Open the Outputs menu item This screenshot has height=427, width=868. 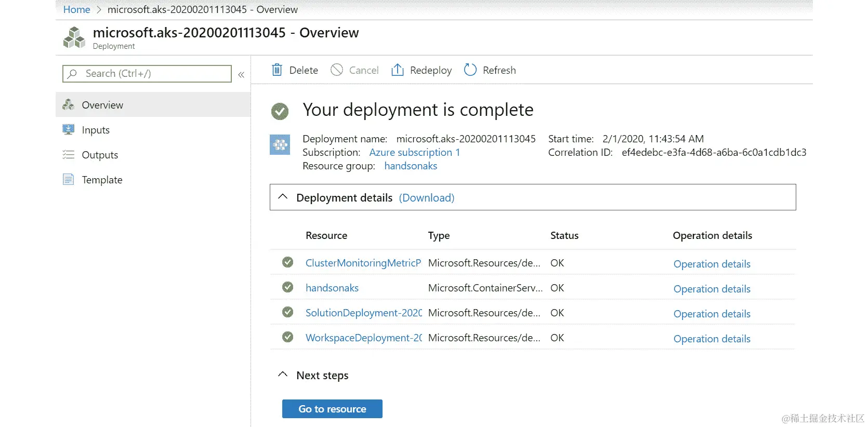point(153,154)
